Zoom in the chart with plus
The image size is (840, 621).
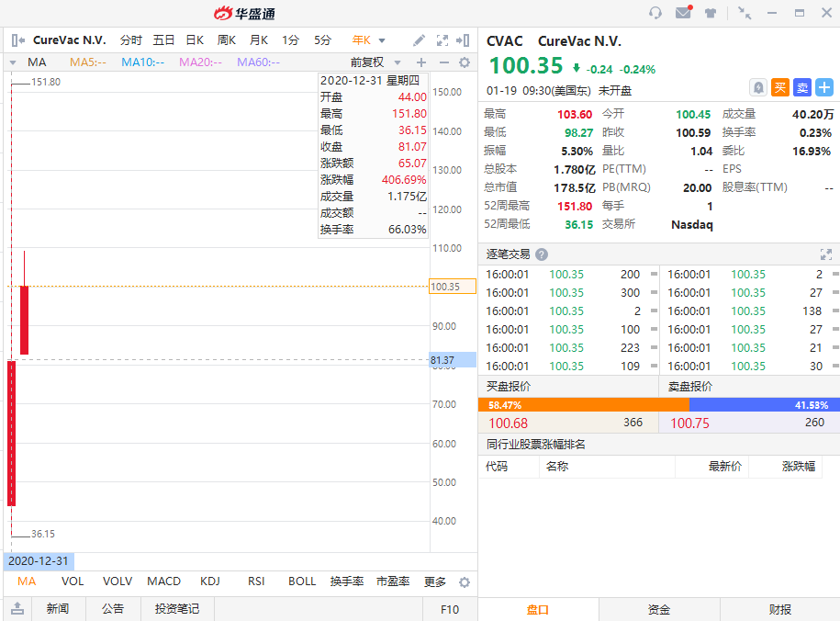pyautogui.click(x=421, y=62)
